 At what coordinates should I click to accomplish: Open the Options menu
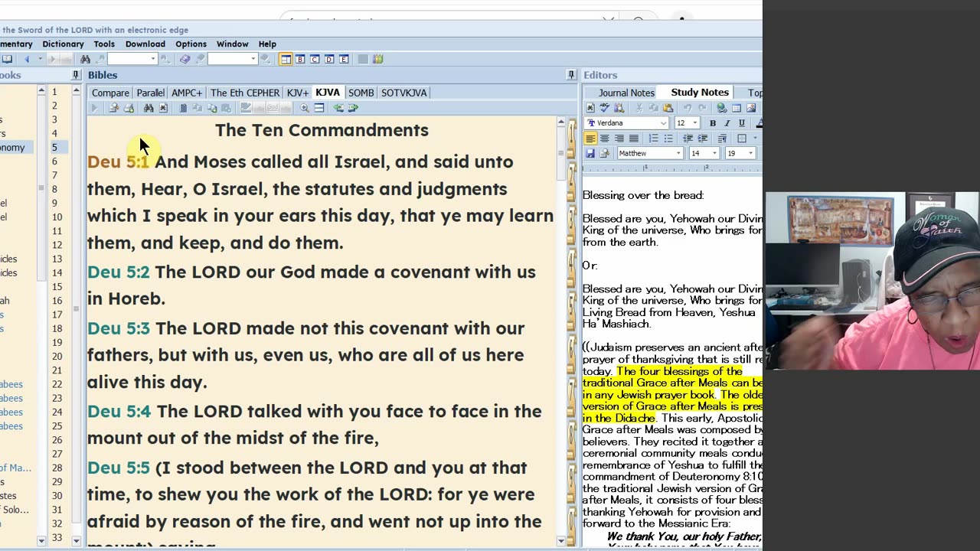point(191,44)
